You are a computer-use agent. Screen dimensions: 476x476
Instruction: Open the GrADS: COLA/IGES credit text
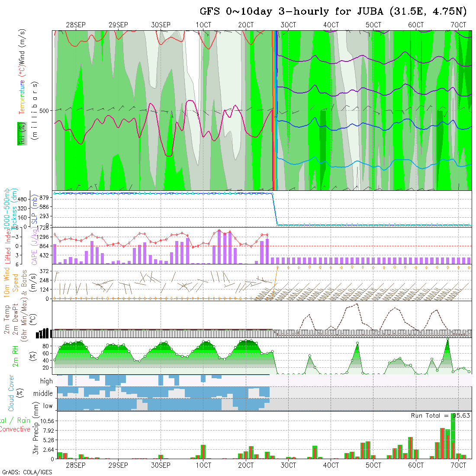click(x=27, y=472)
